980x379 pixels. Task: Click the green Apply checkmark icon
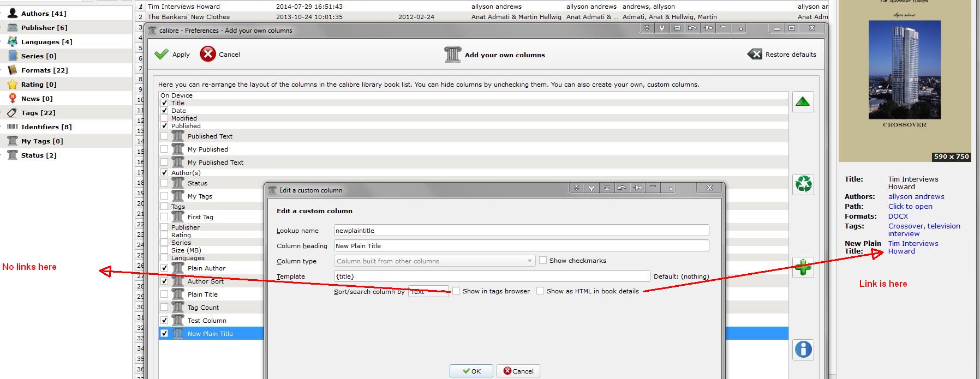tap(161, 55)
